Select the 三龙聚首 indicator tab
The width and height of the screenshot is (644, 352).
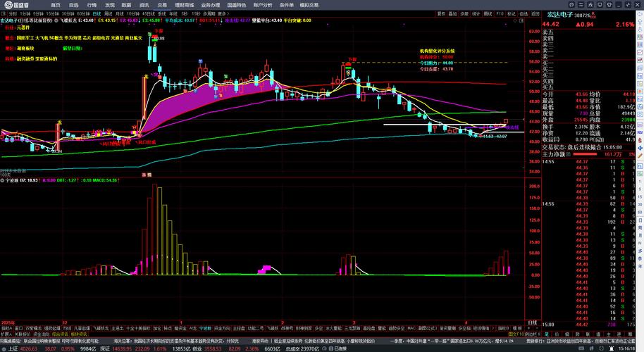click(x=352, y=328)
